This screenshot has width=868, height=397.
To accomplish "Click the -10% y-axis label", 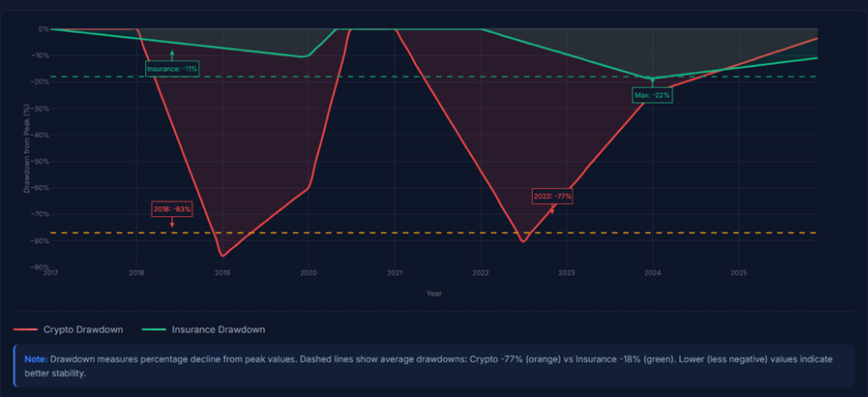I will 42,55.
